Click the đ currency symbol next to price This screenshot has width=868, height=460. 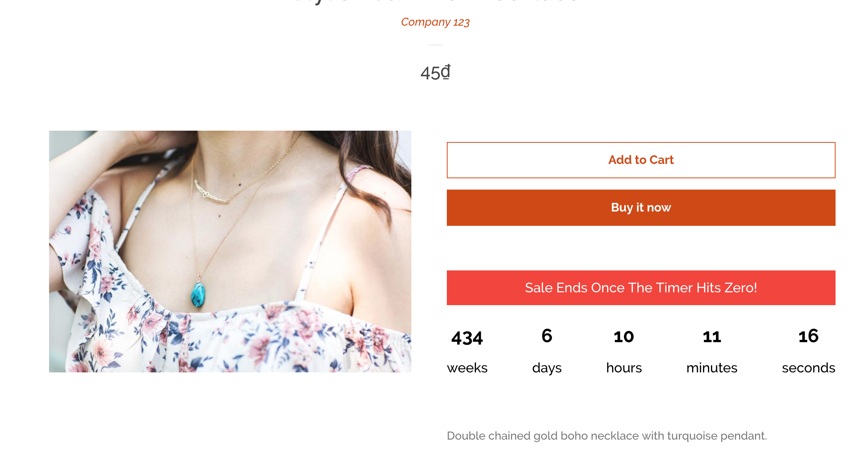(x=446, y=73)
